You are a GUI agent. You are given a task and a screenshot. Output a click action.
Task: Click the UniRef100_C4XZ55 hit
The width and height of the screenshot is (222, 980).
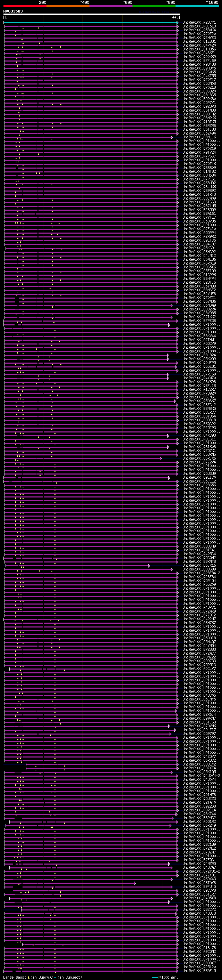(x=199, y=76)
